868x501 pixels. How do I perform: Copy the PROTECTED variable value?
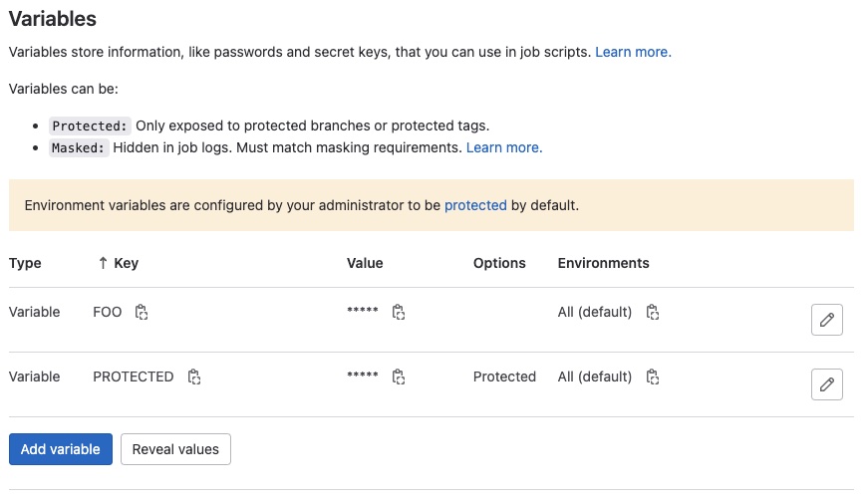click(399, 377)
